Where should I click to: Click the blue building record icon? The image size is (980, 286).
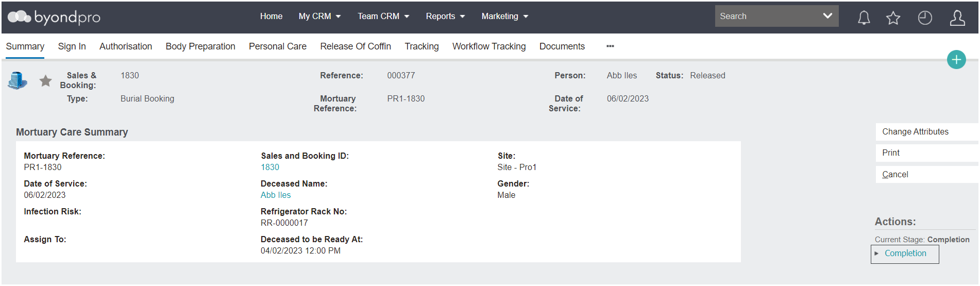(x=18, y=81)
